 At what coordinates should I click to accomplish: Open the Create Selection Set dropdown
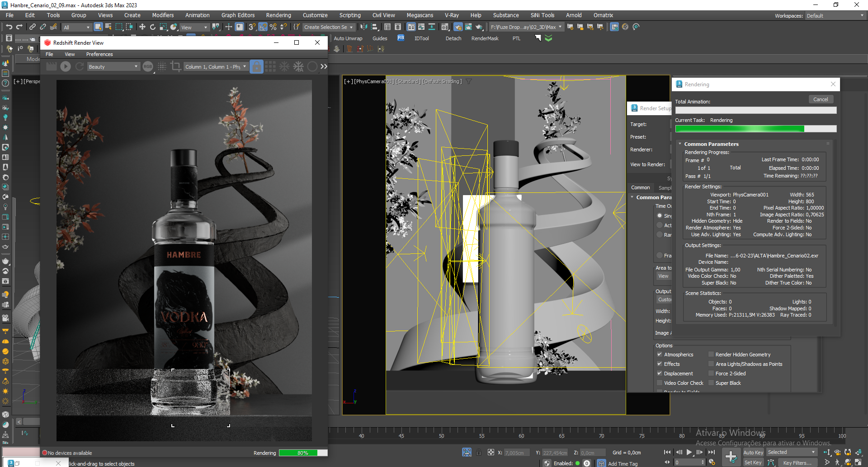[328, 27]
